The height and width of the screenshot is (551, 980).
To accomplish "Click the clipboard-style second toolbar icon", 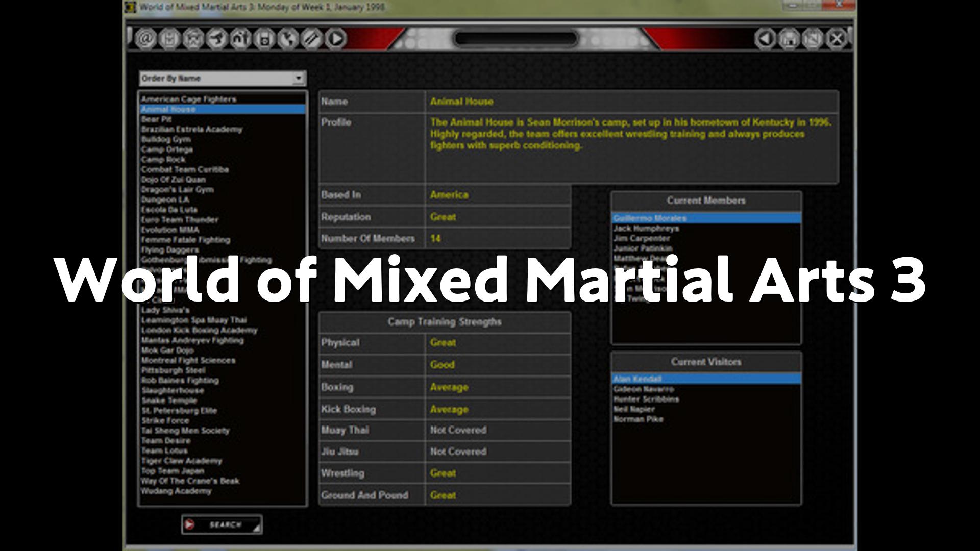I will tap(169, 39).
